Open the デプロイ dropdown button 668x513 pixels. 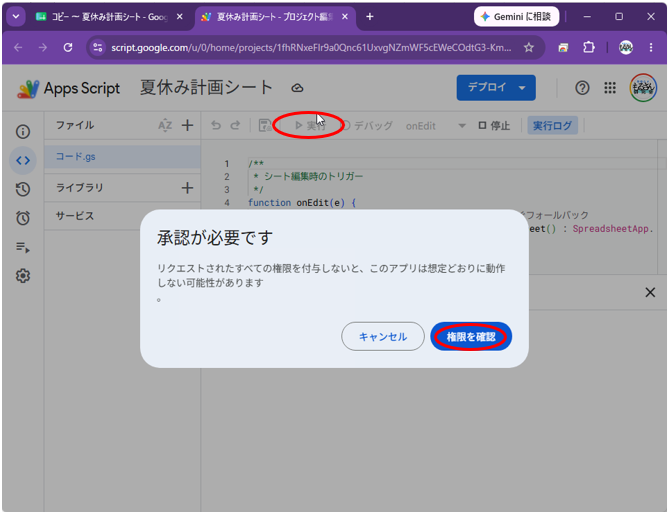[496, 88]
